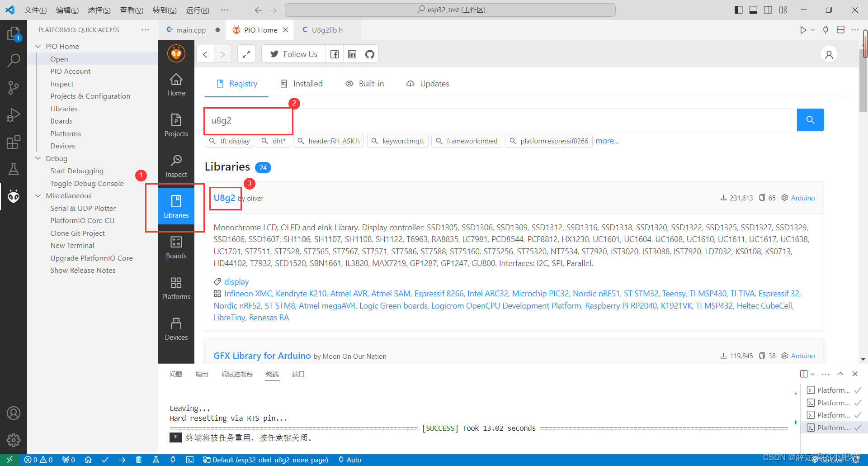Click PlatformIO Home icon in status bar
868x466 pixels.
point(88,460)
